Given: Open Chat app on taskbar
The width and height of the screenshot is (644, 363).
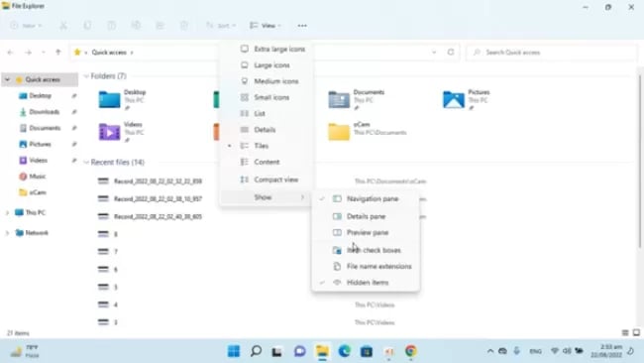Looking at the screenshot, I should 300,351.
